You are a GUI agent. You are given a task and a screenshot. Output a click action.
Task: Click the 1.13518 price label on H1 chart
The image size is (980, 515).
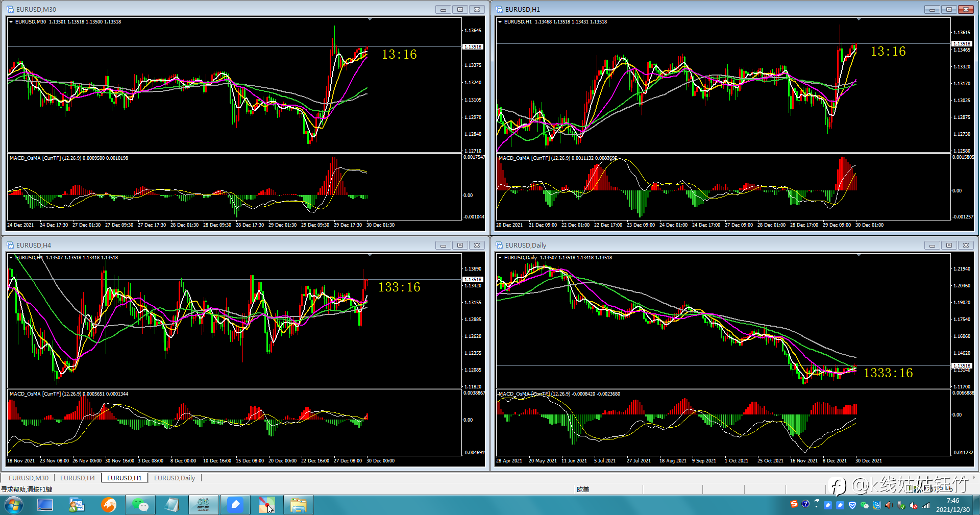pos(962,43)
